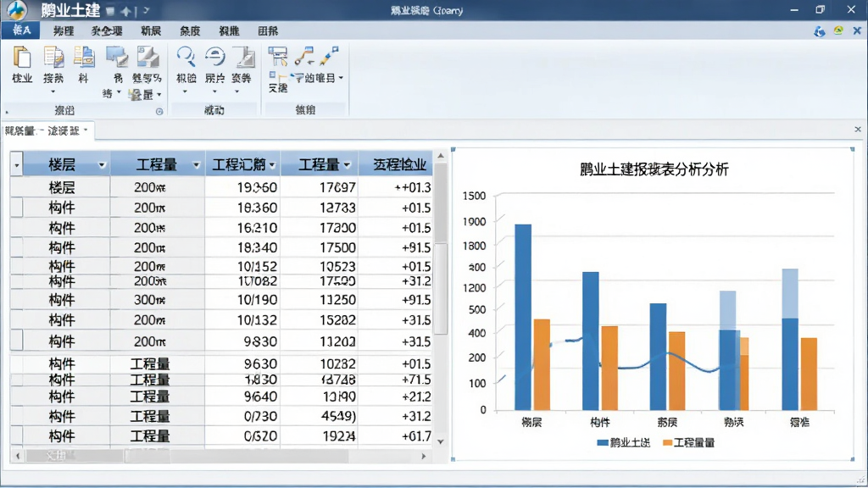Click the small flag icon below the paint roller
The width and height of the screenshot is (868, 488).
274,75
